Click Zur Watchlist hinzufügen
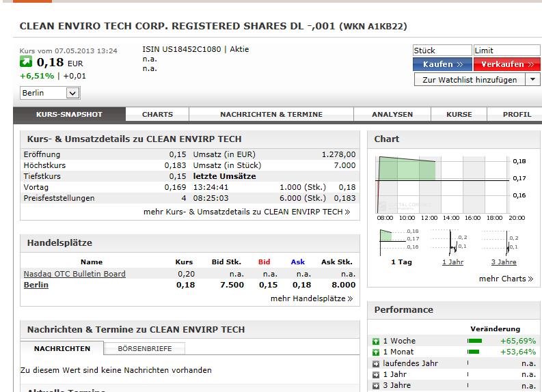 click(x=470, y=80)
